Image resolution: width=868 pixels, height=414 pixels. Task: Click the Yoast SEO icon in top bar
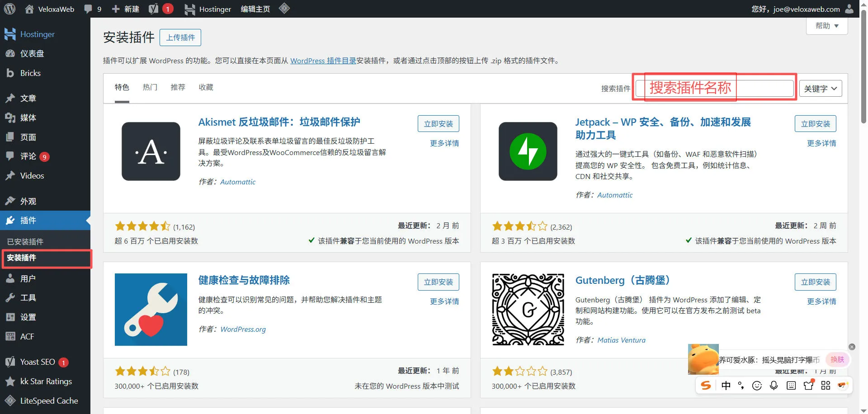[154, 9]
